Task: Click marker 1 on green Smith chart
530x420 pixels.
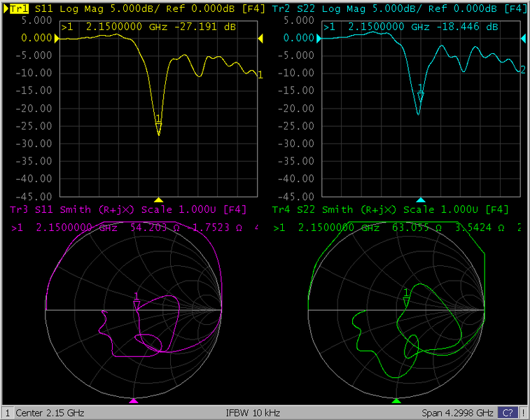Action: (406, 297)
